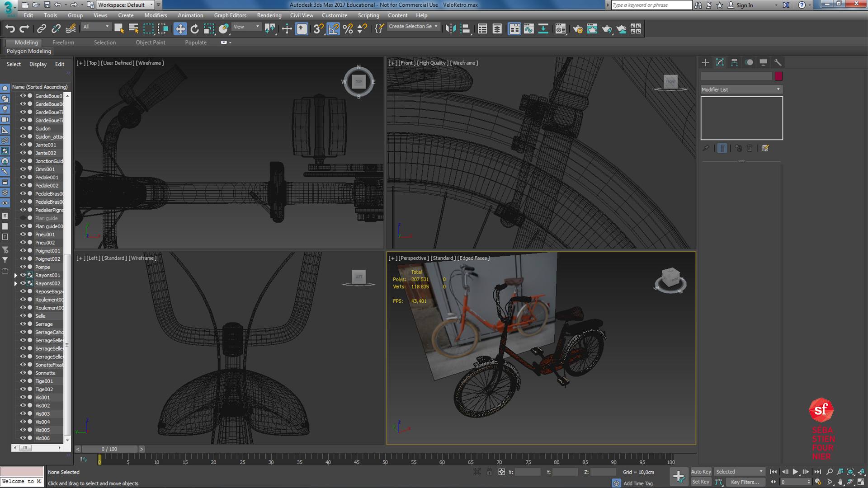Open the Utilities wrench tab
Image resolution: width=868 pixels, height=488 pixels.
[x=778, y=62]
